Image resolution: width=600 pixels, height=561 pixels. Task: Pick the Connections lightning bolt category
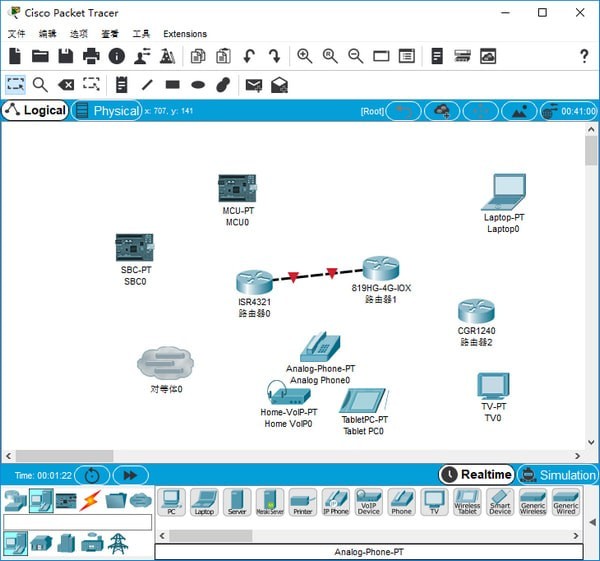pos(90,501)
